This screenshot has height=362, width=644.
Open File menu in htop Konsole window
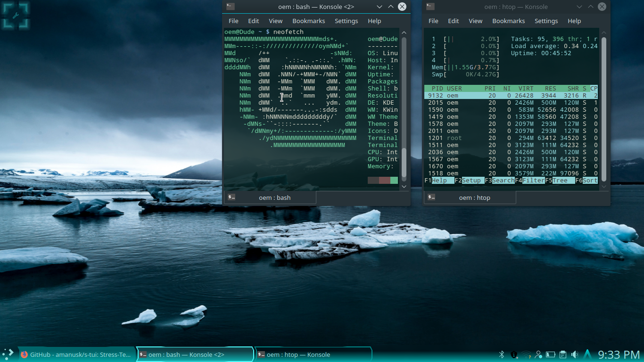433,21
